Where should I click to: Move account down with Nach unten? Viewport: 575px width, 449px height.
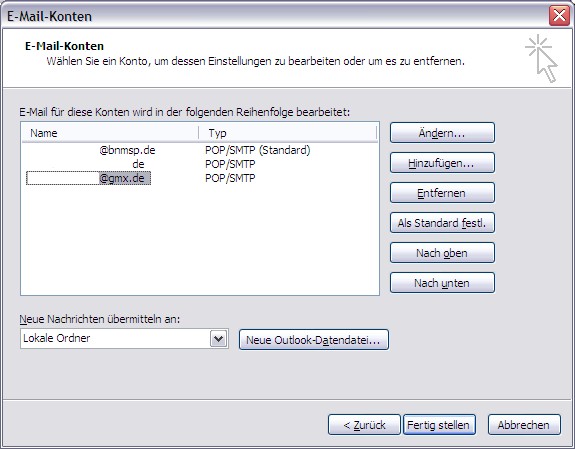click(x=442, y=283)
